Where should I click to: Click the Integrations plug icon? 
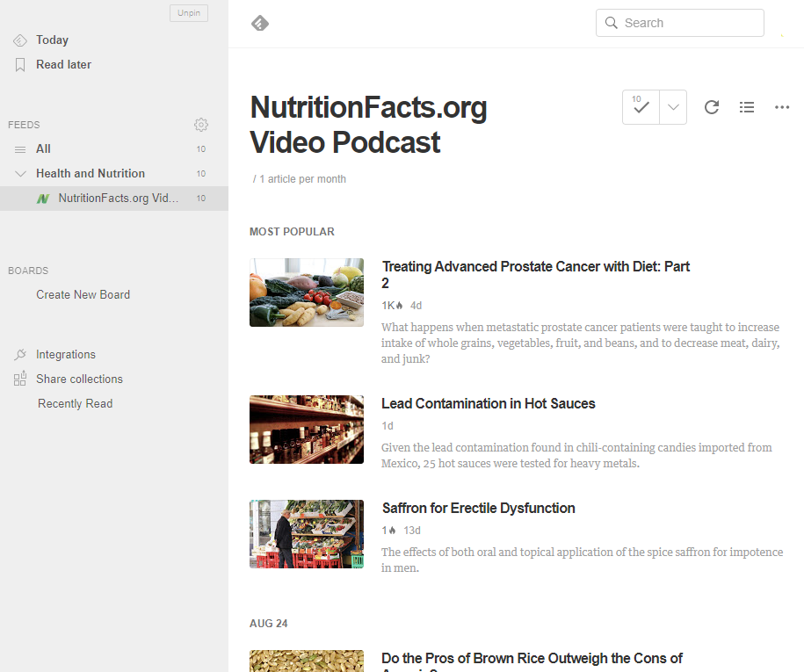(20, 355)
